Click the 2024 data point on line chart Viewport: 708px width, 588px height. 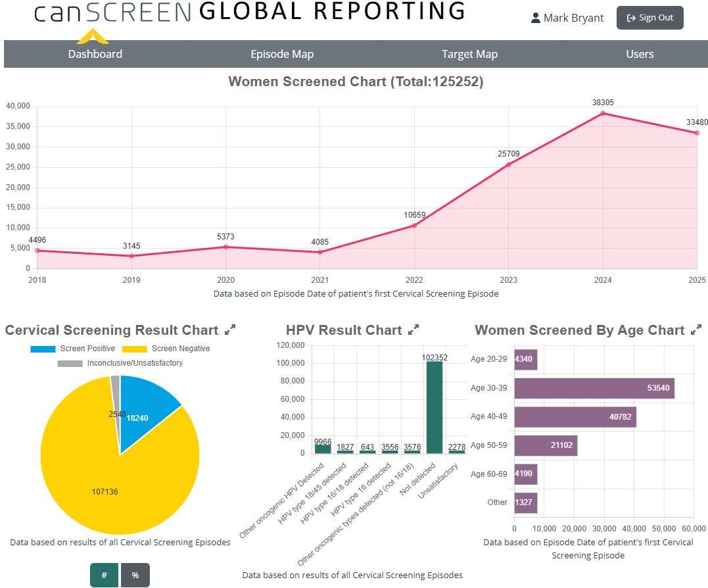click(x=603, y=113)
